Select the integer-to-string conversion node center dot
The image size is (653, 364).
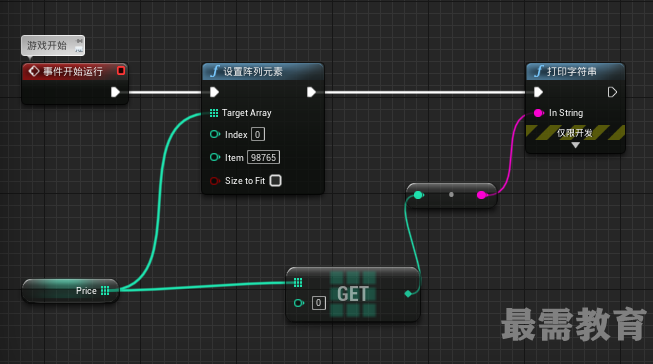coord(451,194)
